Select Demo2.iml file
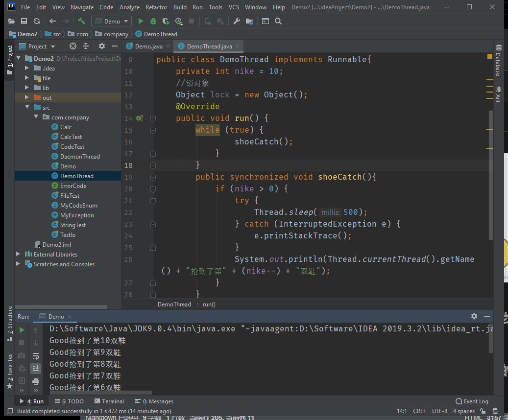The width and height of the screenshot is (508, 420). [x=57, y=244]
